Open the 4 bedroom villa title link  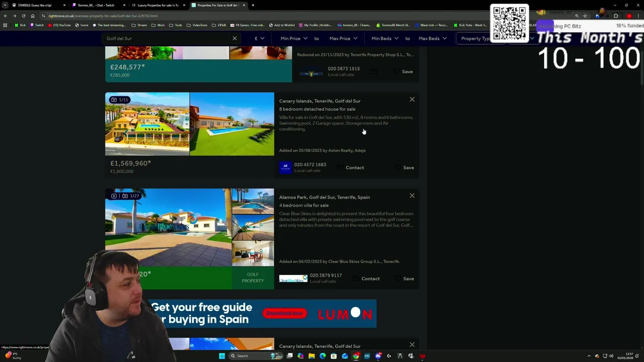[x=304, y=205]
